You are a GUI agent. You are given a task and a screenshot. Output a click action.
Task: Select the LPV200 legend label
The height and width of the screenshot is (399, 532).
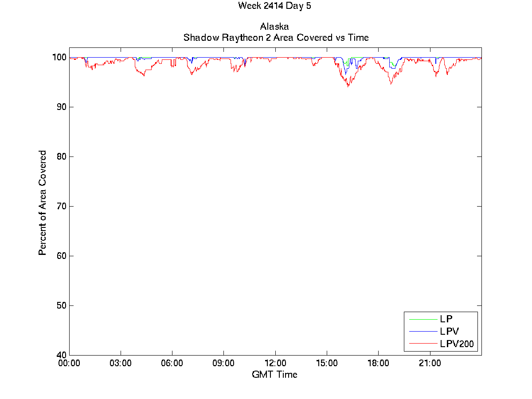coord(457,344)
